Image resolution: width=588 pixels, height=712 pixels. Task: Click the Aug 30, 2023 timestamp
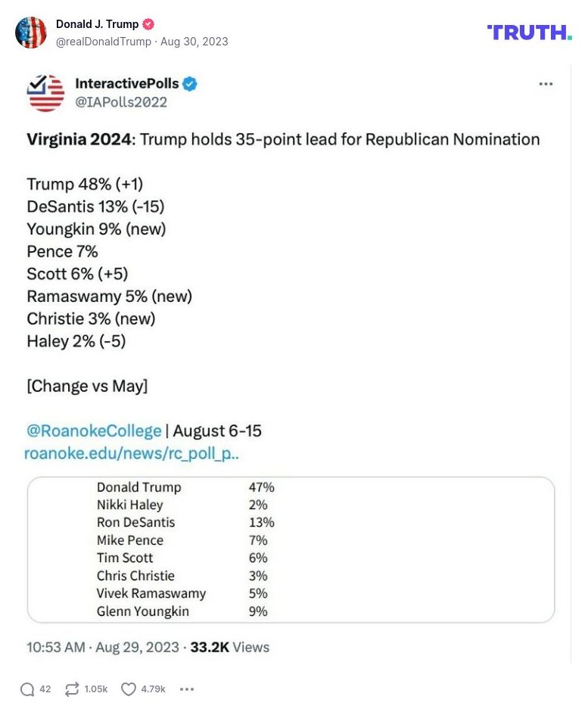pyautogui.click(x=194, y=42)
